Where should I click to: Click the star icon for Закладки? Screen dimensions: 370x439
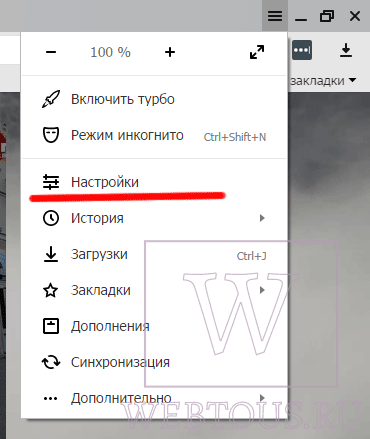coord(51,290)
